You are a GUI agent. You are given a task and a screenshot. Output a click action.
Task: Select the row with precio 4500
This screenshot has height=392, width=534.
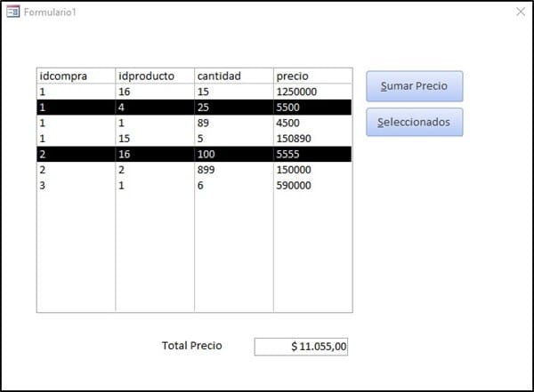(194, 123)
